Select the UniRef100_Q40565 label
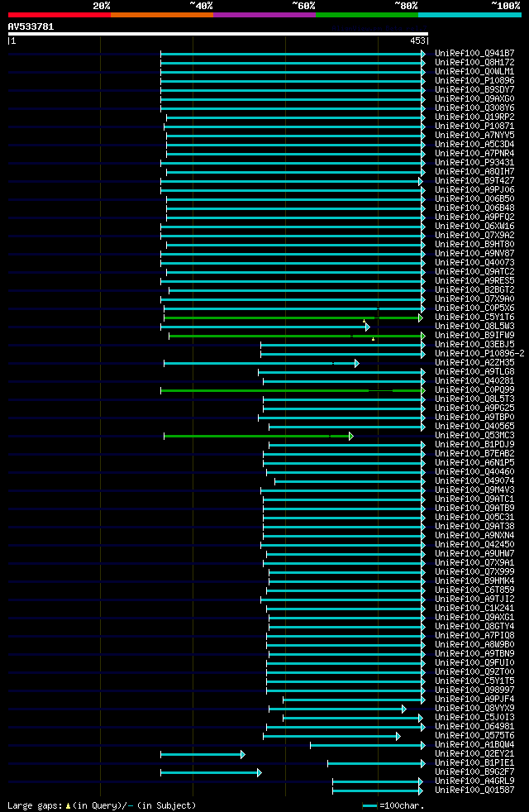This screenshot has height=812, width=529. pyautogui.click(x=474, y=427)
